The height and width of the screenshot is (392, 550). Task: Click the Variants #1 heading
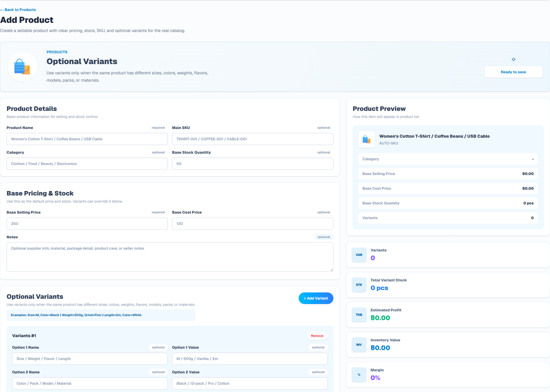point(24,336)
